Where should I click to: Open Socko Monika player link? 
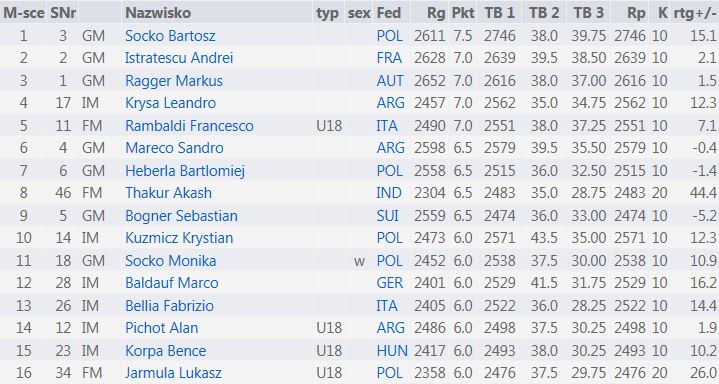click(171, 261)
